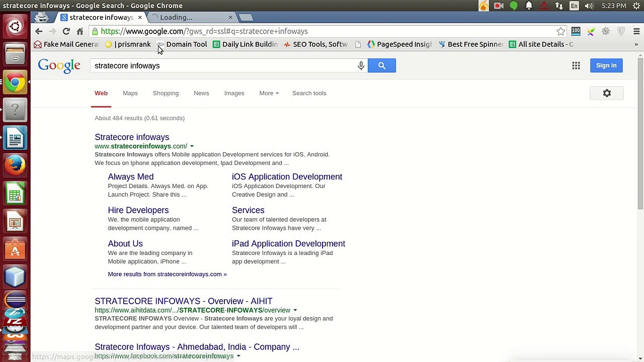The height and width of the screenshot is (362, 644).
Task: Click the Google logo
Action: [x=59, y=66]
